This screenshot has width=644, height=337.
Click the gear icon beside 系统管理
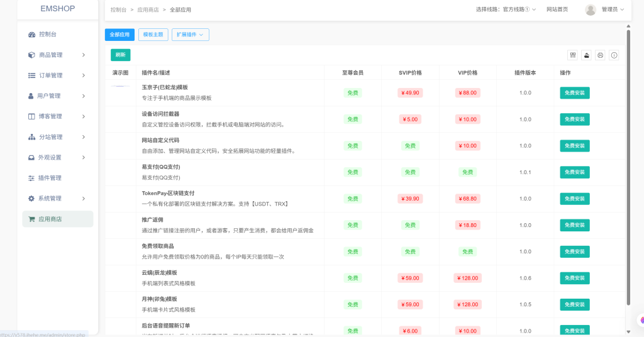[31, 199]
